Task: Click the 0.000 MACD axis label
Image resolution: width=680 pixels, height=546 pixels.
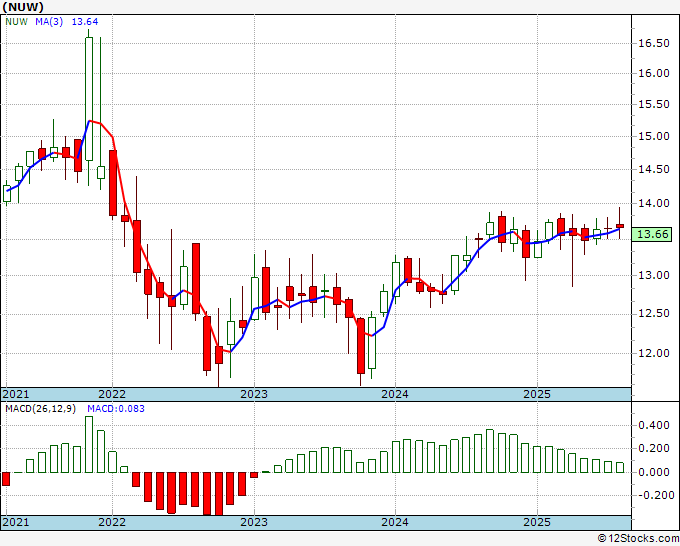Action: point(654,472)
